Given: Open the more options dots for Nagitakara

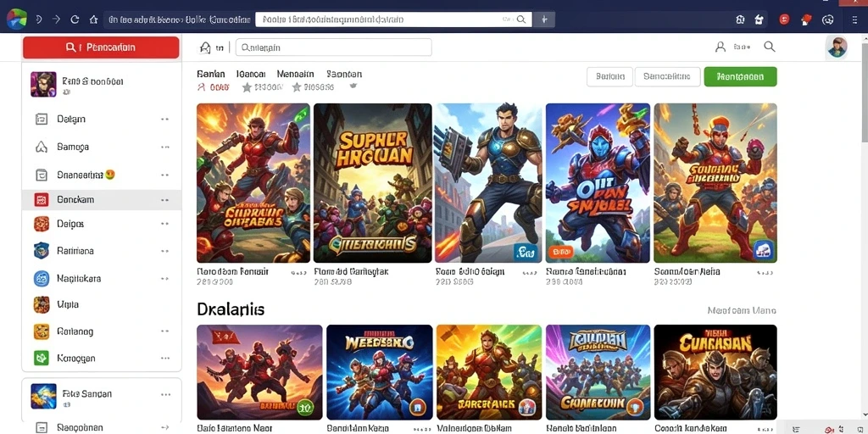Looking at the screenshot, I should pos(164,278).
